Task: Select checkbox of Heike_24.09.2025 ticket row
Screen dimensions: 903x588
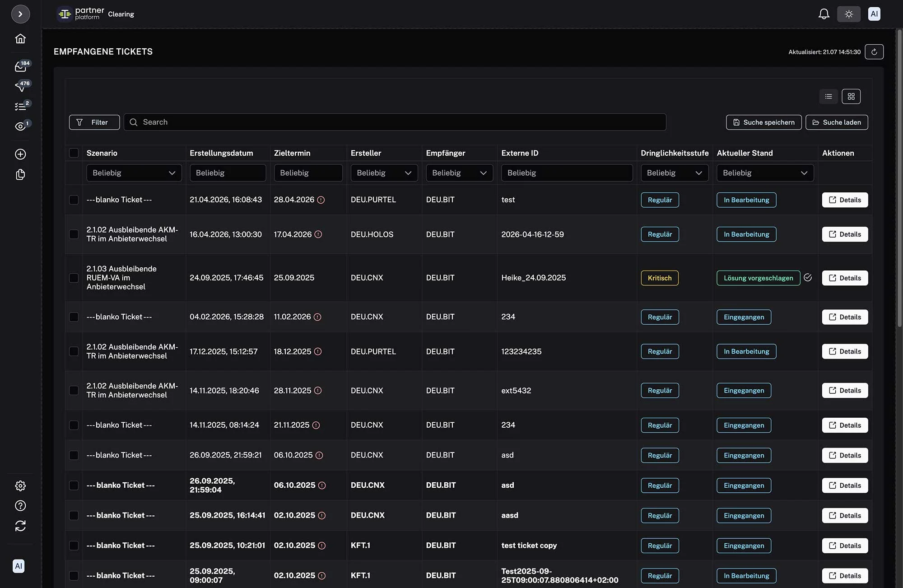Action: coord(74,278)
